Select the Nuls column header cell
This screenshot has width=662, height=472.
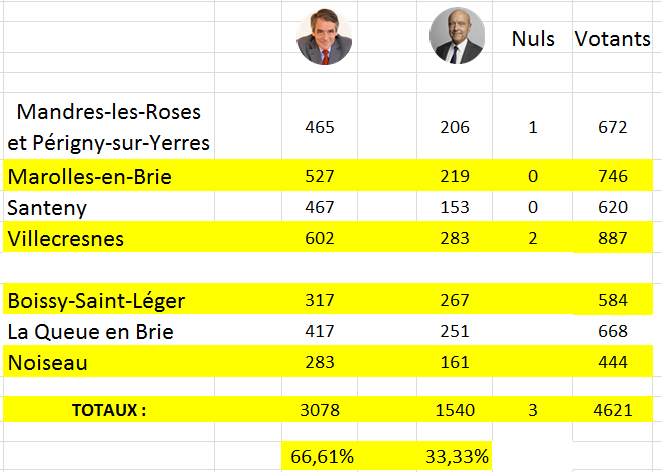coord(532,37)
